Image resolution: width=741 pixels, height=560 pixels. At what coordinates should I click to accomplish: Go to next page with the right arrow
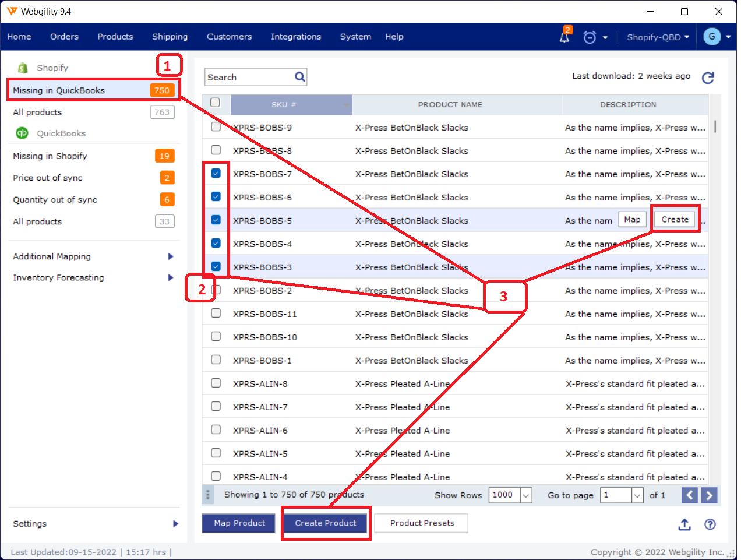710,495
